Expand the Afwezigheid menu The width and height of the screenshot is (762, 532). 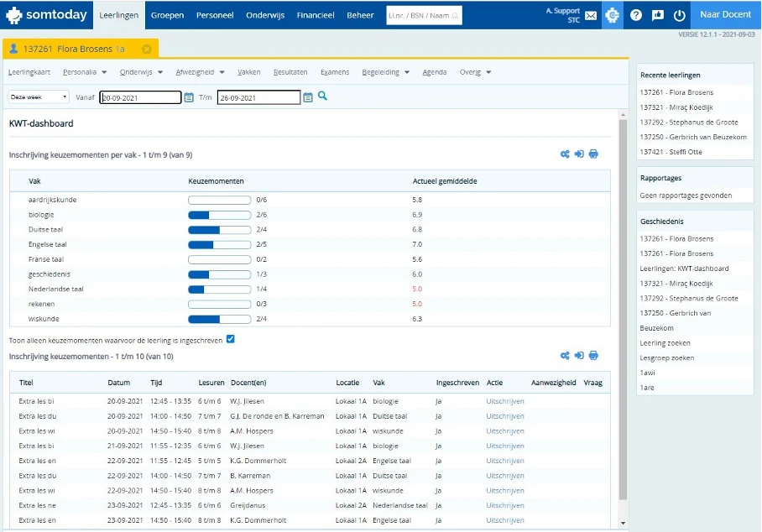point(199,72)
